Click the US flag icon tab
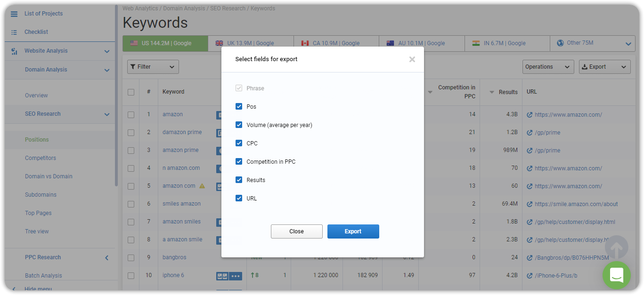The image size is (644, 295). (x=133, y=43)
